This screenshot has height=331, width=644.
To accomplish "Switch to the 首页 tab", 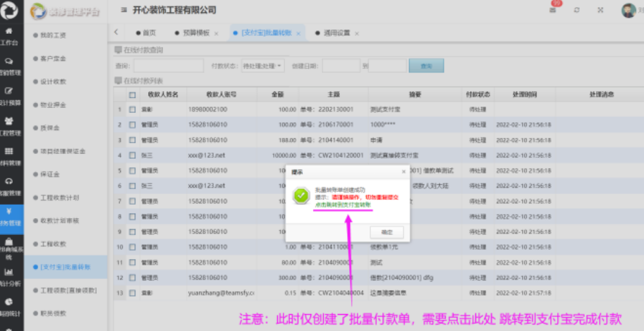I will 148,33.
